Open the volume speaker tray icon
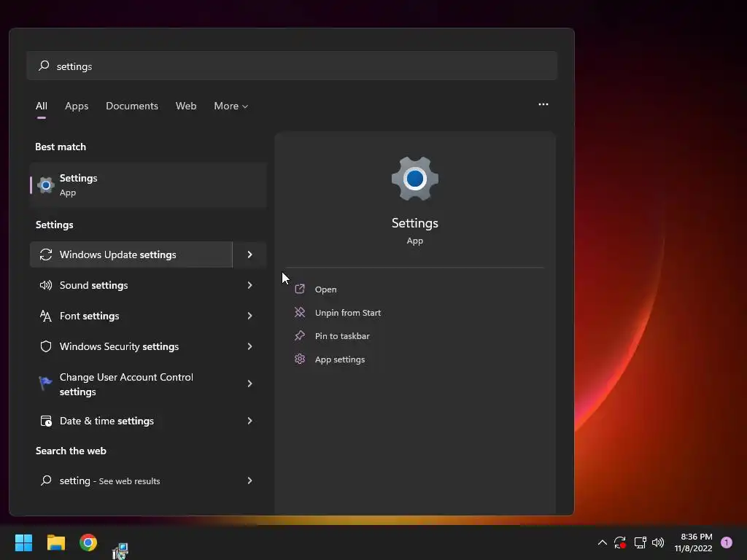Image resolution: width=747 pixels, height=560 pixels. pos(658,542)
